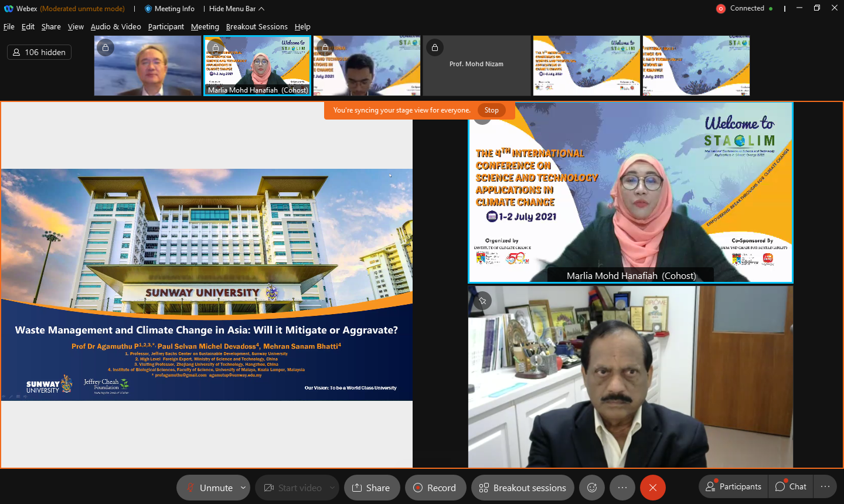844x504 pixels.
Task: Click the red leave meeting button
Action: coord(652,488)
